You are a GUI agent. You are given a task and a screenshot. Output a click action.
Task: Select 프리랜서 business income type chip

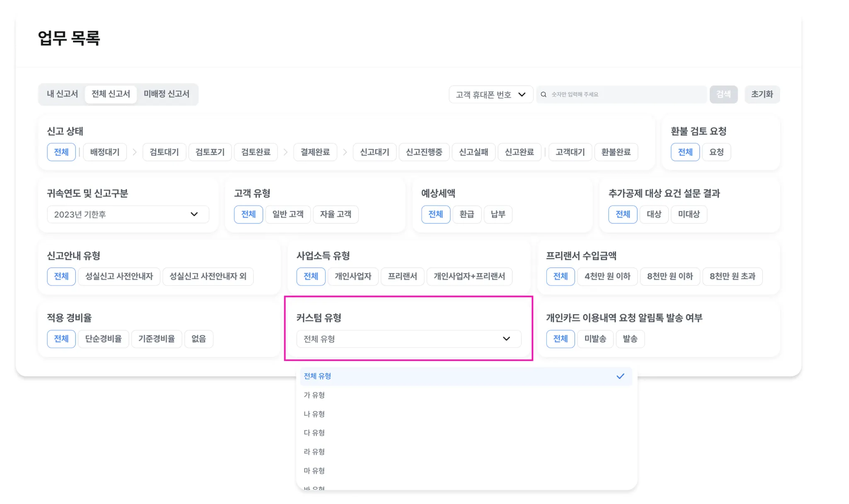[402, 276]
